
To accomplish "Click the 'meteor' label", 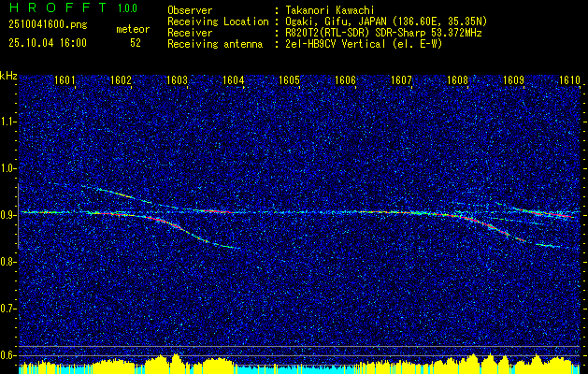I will [133, 29].
